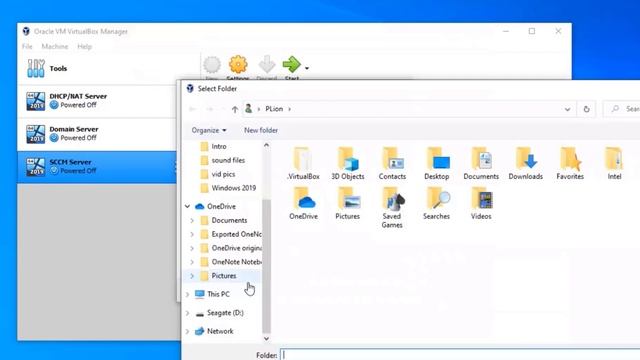
Task: Click the navigation pane scrollbar thumb
Action: click(x=267, y=266)
